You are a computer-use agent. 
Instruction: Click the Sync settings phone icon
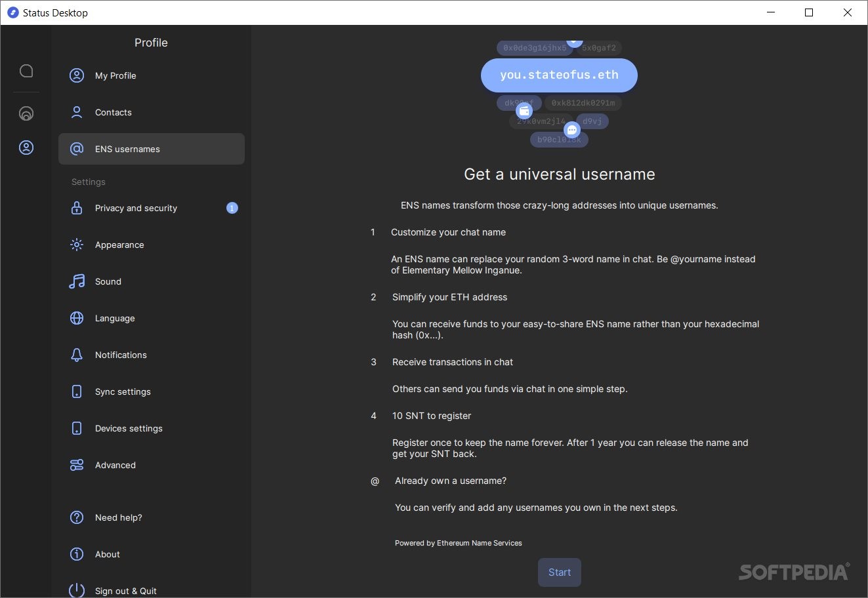coord(77,391)
